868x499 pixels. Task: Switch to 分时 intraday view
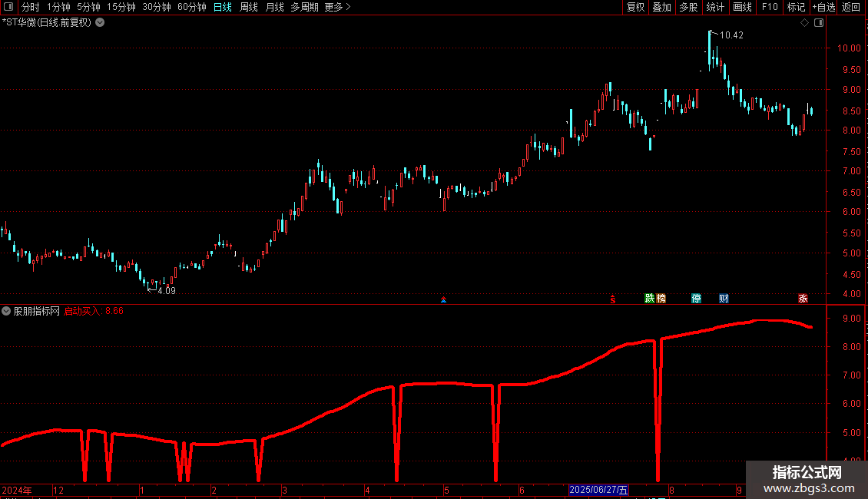click(x=31, y=7)
